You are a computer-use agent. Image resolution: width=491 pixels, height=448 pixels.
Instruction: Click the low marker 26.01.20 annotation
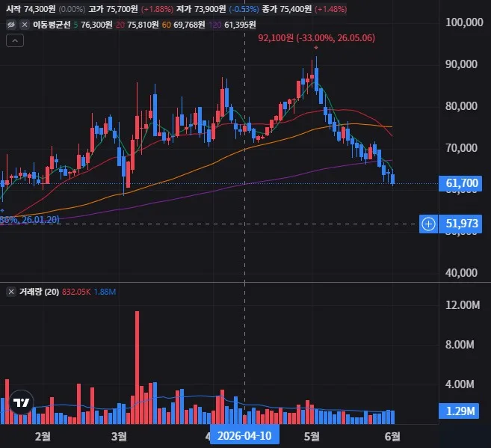tap(30, 219)
